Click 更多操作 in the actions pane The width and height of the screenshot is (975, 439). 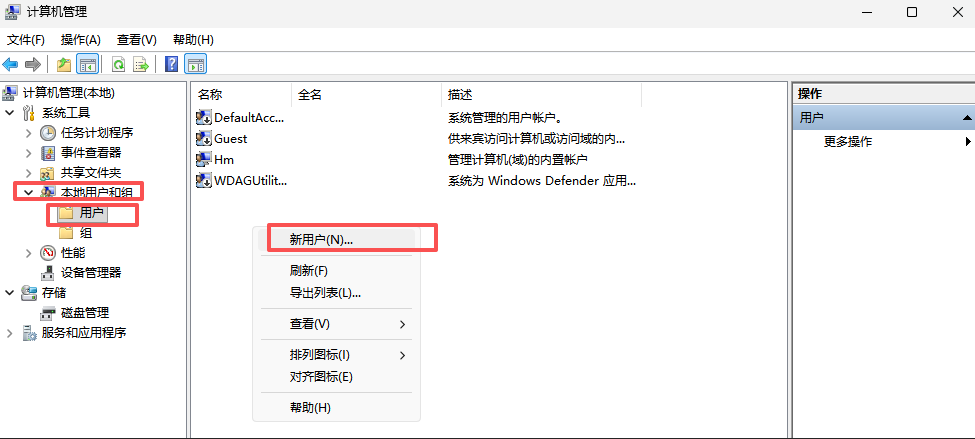pos(848,142)
